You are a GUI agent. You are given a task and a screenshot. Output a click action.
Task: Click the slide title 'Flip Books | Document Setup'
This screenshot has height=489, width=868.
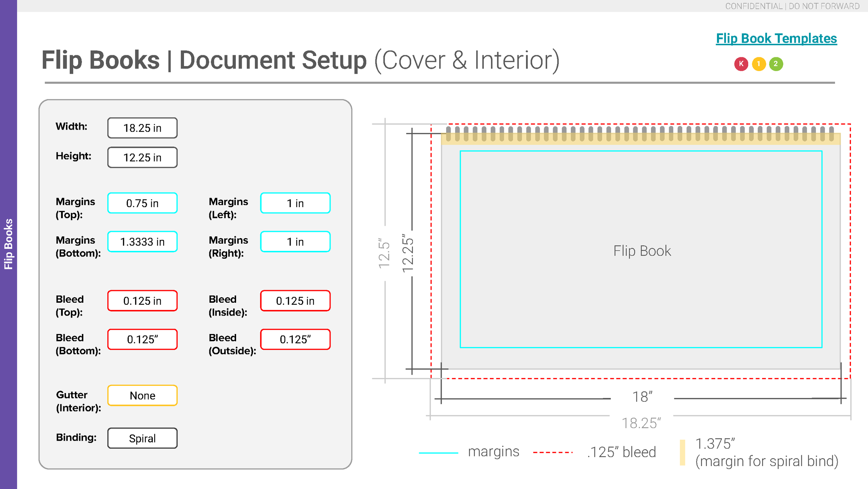[x=204, y=60]
